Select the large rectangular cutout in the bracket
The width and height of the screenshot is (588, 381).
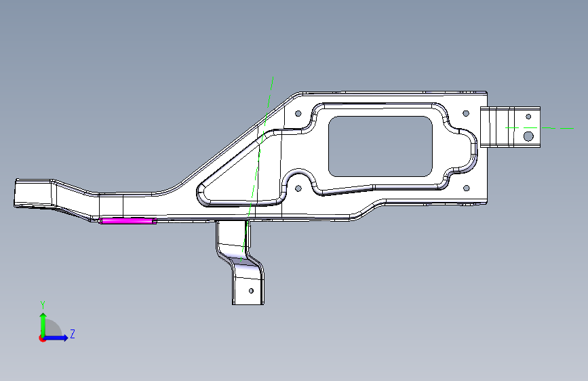[380, 146]
